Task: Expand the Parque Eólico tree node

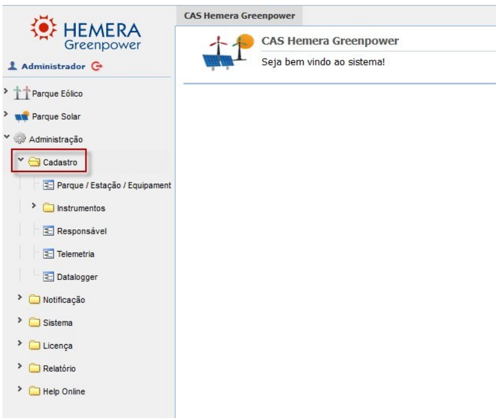Action: [6, 93]
